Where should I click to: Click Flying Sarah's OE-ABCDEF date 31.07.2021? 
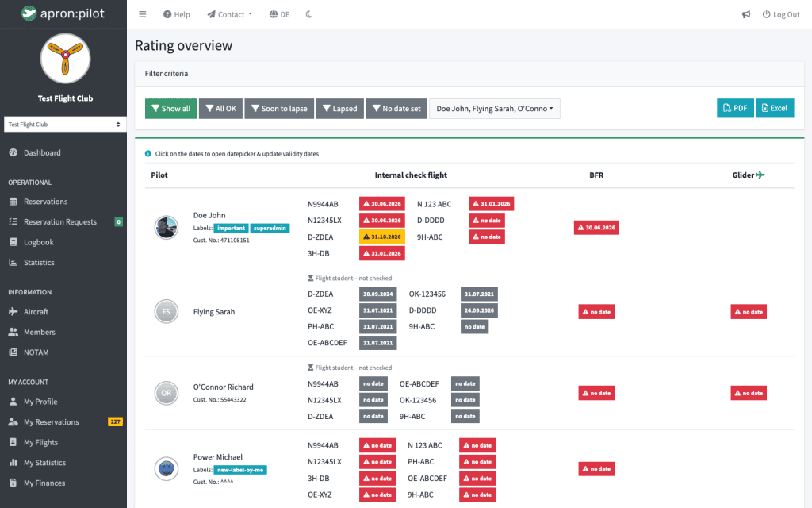click(378, 343)
